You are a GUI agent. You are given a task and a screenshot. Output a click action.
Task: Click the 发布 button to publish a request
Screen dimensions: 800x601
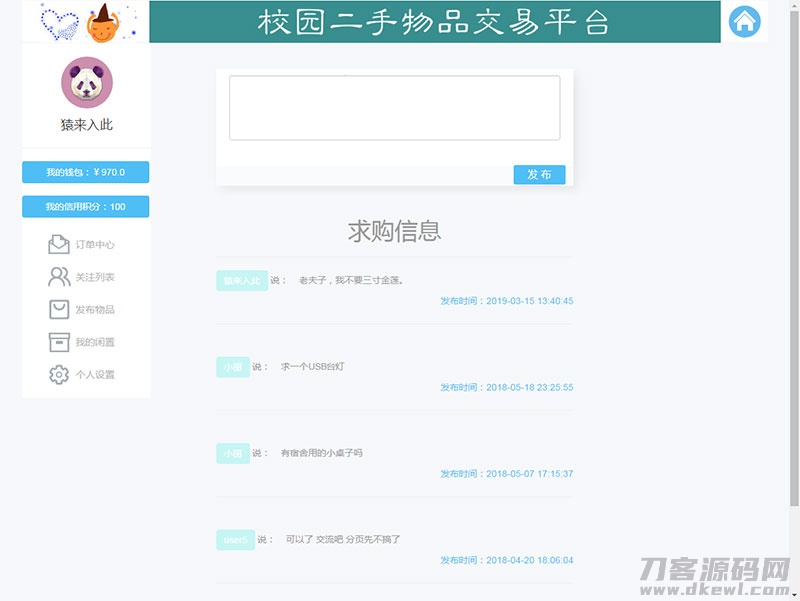click(538, 174)
